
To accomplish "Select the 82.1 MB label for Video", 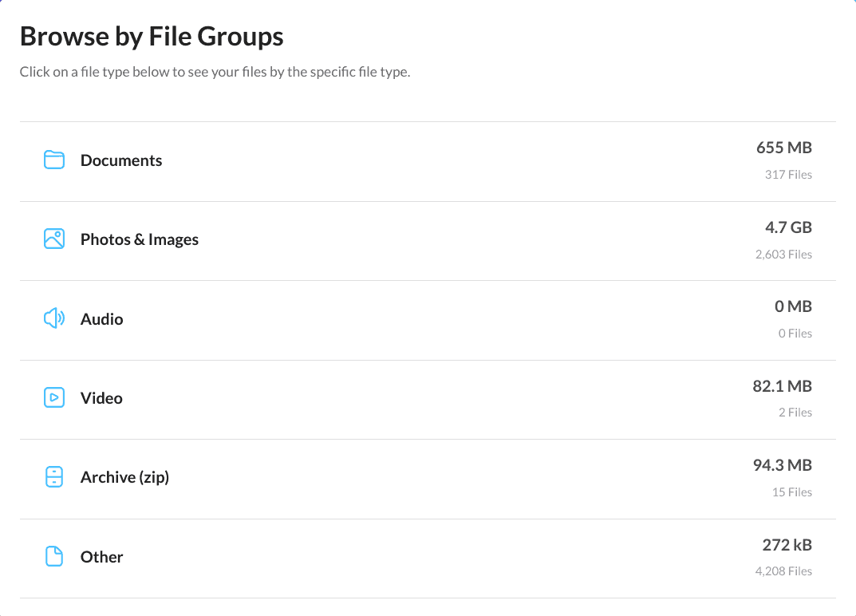I will coord(782,386).
